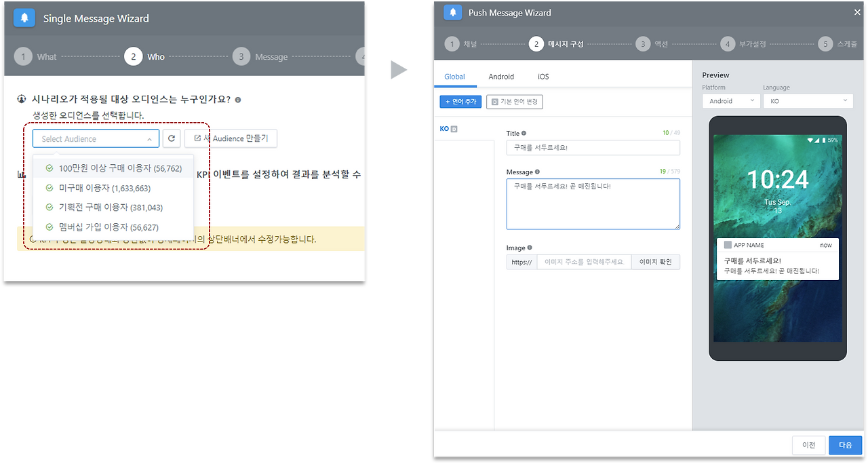The height and width of the screenshot is (464, 868).
Task: Click the 이미지 확인 button
Action: [655, 262]
